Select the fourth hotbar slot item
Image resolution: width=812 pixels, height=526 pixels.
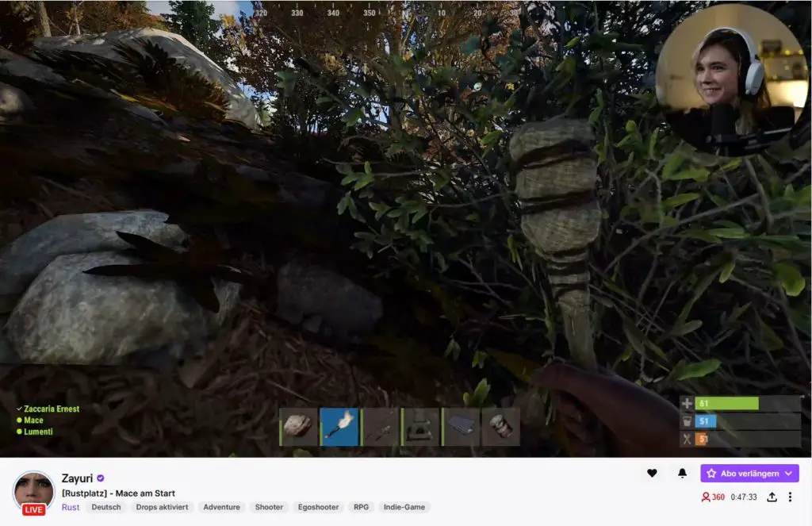(420, 427)
